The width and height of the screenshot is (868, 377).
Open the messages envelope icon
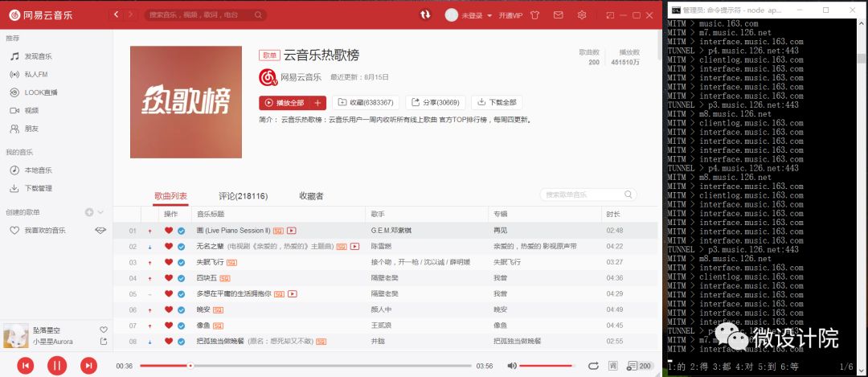[558, 15]
